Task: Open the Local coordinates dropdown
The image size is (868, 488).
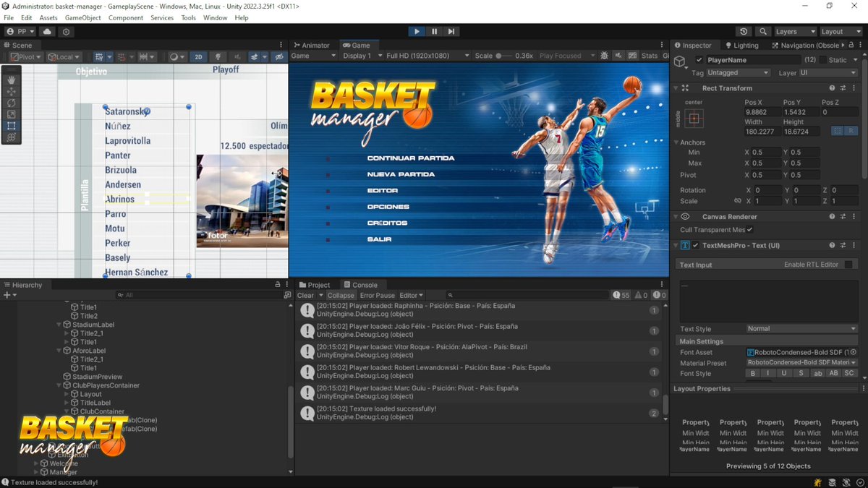Action: point(64,57)
